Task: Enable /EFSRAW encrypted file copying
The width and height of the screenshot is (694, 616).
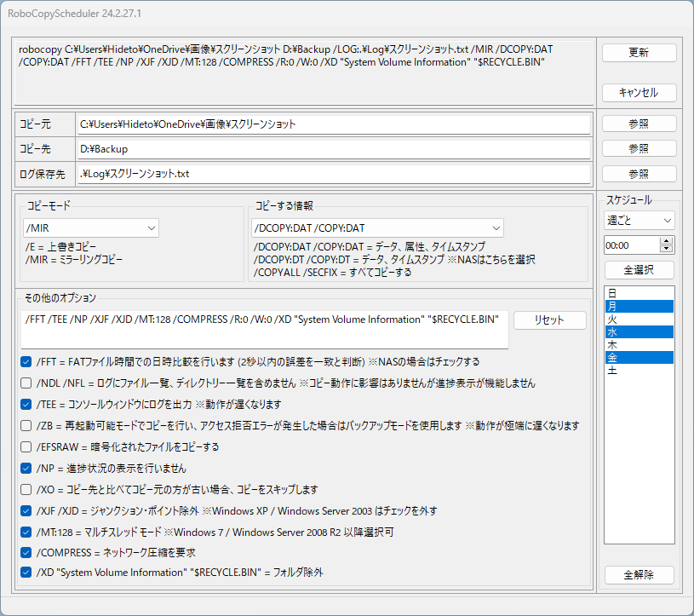Action: point(26,446)
